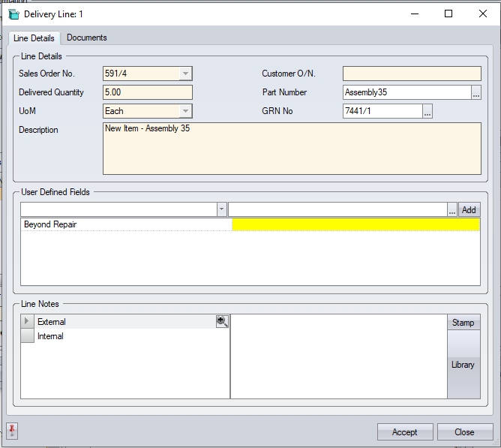Open the user defined field name dropdown
Viewport: 501px width, 448px height.
click(x=221, y=210)
